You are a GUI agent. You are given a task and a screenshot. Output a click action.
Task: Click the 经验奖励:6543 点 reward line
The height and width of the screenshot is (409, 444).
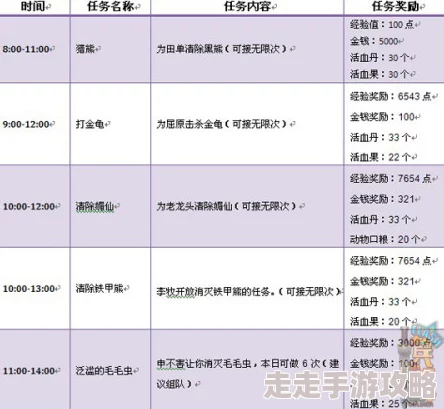click(391, 96)
